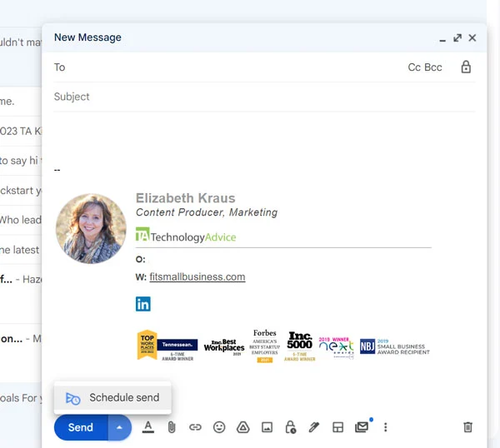Viewport: 500px width, 448px height.
Task: Click the Elizabeth Kraus profile photo
Action: click(x=91, y=228)
